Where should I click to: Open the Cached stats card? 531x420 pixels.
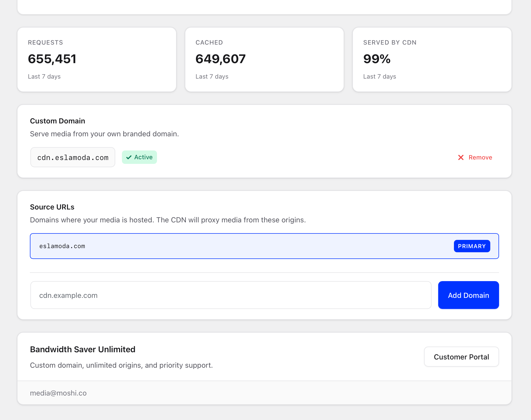pyautogui.click(x=264, y=60)
